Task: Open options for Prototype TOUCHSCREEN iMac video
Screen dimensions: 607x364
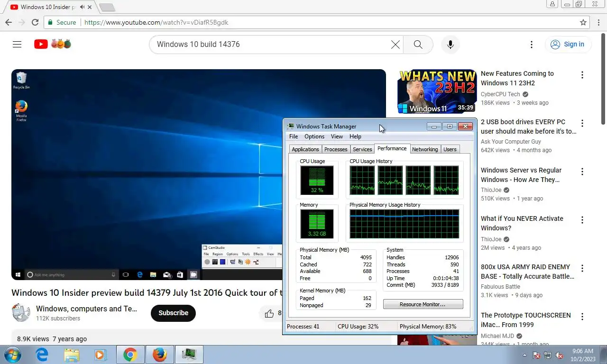Action: [x=582, y=317]
